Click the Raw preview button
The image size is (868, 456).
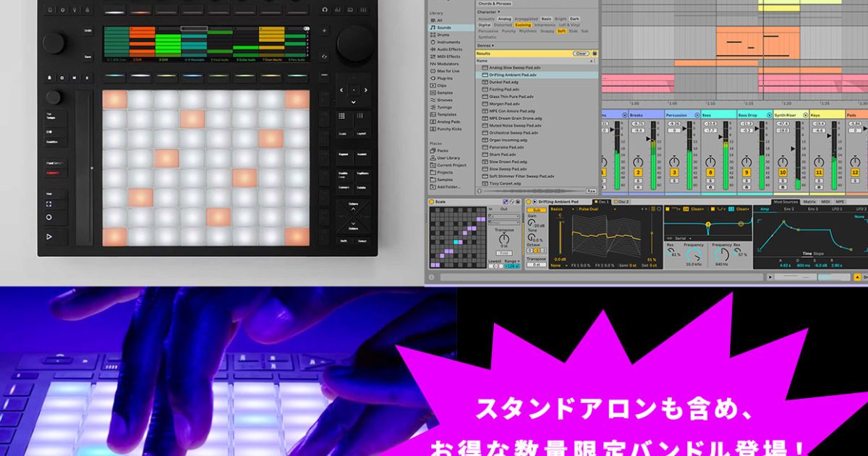point(591,190)
